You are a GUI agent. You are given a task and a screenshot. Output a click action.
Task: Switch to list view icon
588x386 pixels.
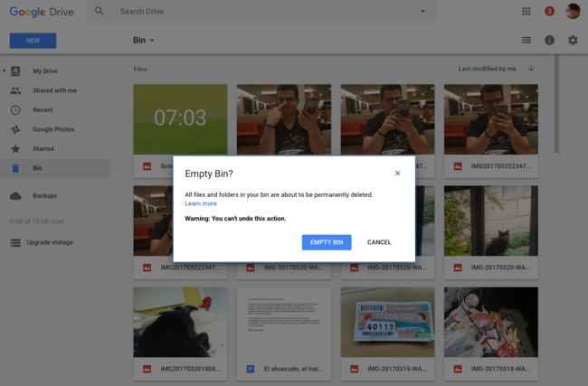[526, 40]
